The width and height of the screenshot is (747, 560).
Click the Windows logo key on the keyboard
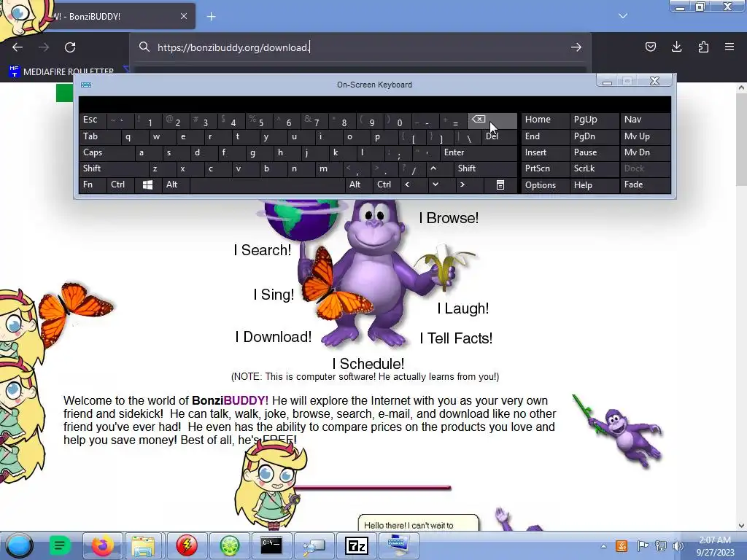[147, 184]
